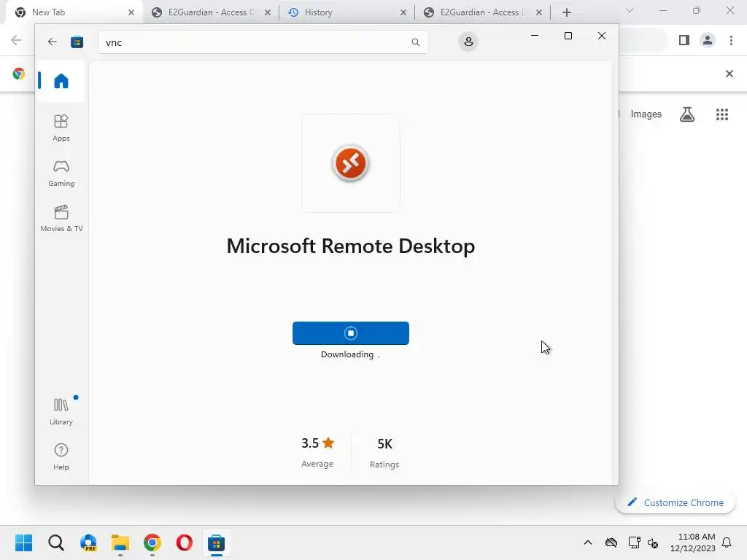Click the muted volume tray icon
Image resolution: width=747 pixels, height=560 pixels.
click(653, 542)
